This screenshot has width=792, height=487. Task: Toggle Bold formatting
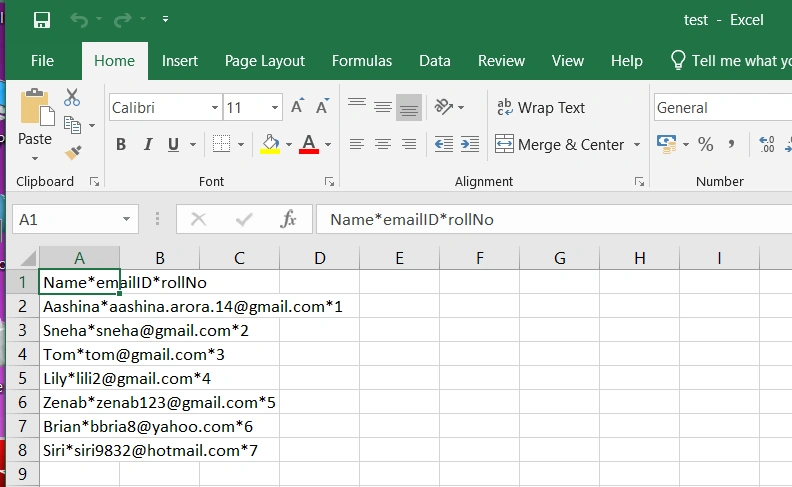pyautogui.click(x=121, y=144)
